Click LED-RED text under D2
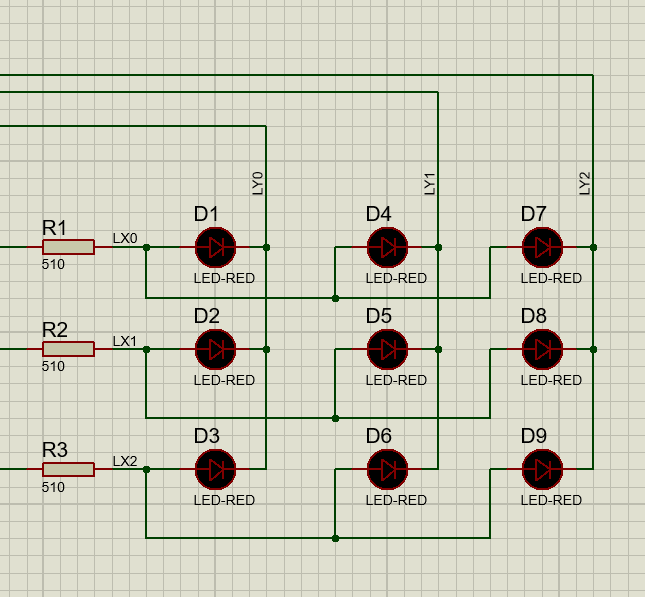Viewport: 645px width, 597px height. [x=224, y=380]
